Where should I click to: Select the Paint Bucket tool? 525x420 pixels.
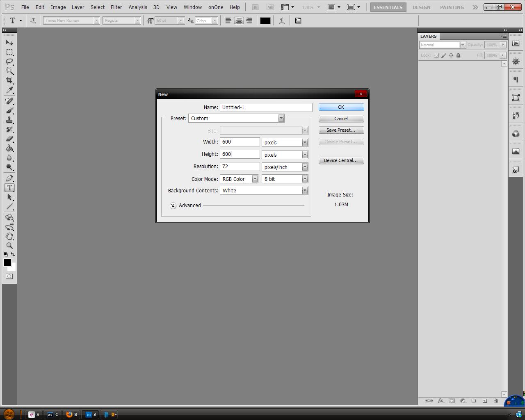point(9,148)
